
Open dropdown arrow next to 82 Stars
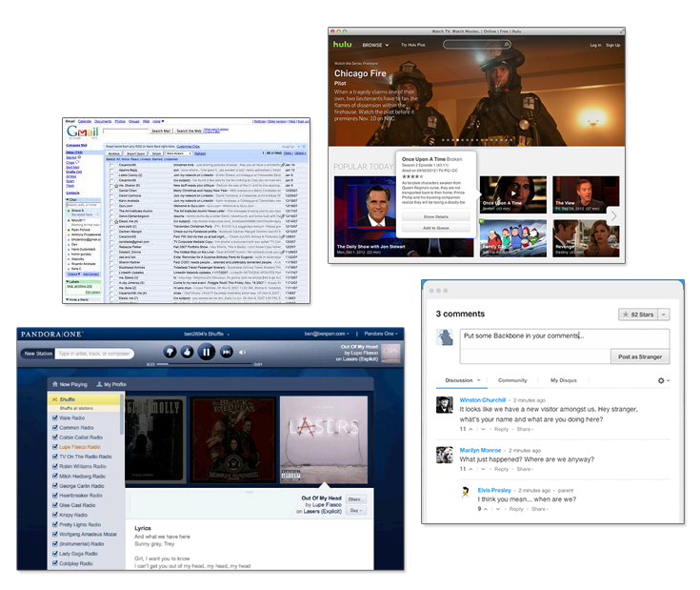coord(664,315)
